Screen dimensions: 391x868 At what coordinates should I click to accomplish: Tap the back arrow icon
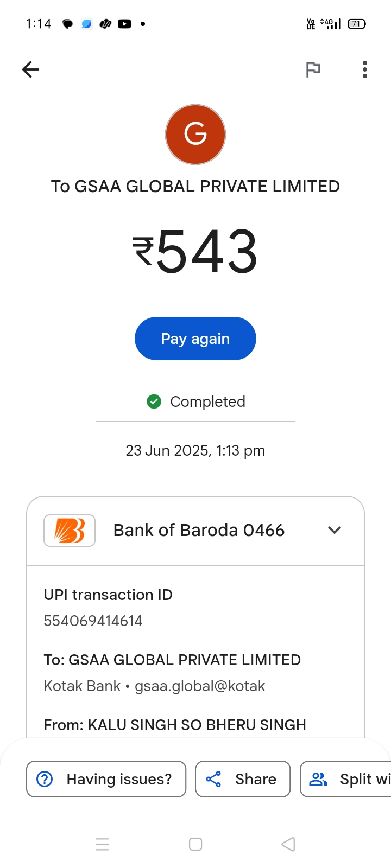pyautogui.click(x=31, y=69)
